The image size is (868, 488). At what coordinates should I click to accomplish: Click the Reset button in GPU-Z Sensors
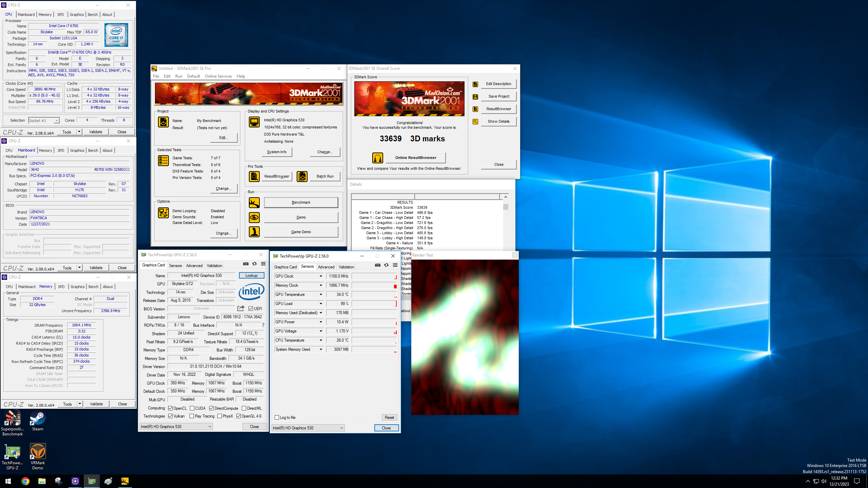389,418
